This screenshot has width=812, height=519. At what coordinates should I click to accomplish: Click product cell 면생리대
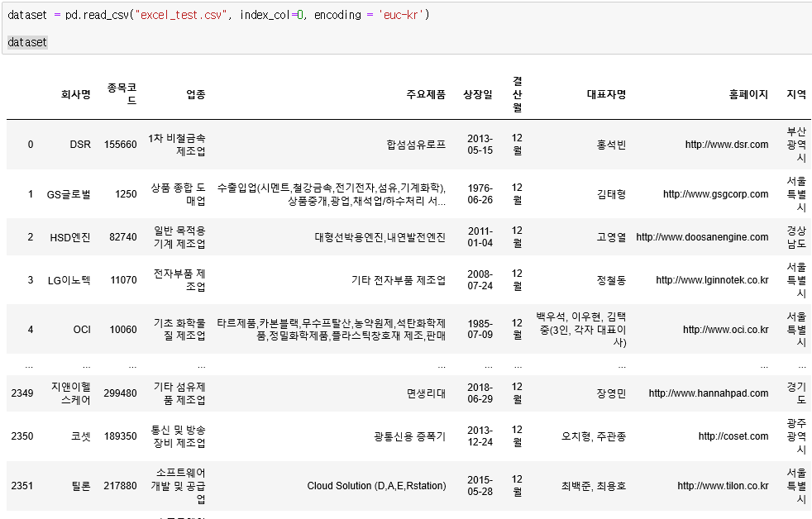point(426,393)
